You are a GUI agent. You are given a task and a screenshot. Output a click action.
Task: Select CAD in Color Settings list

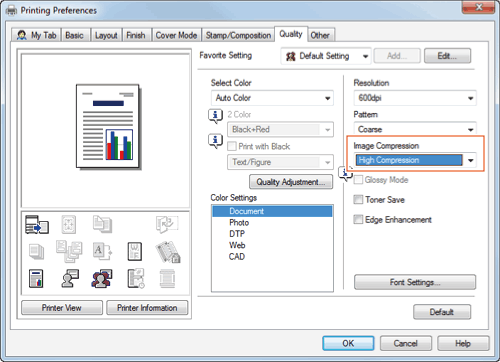pyautogui.click(x=272, y=256)
